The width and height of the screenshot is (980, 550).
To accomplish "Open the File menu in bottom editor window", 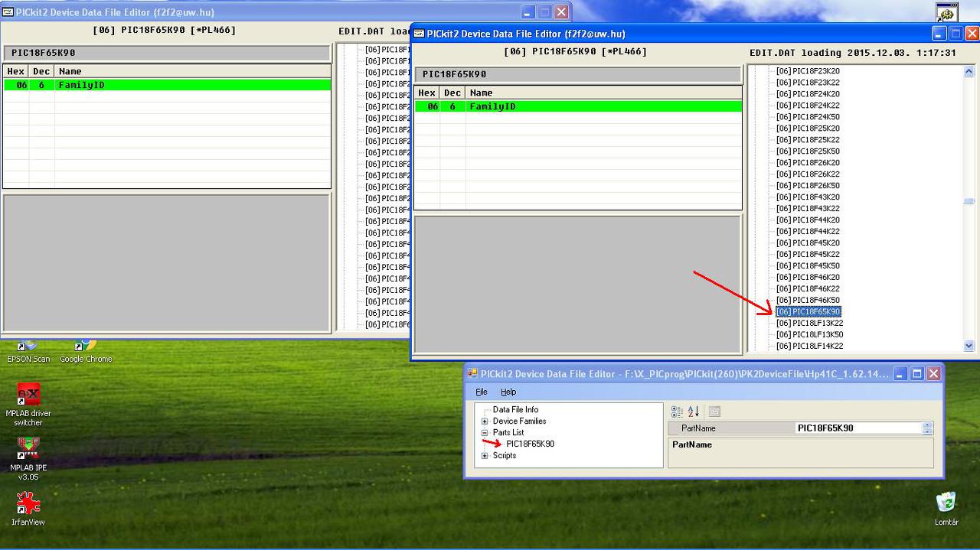I will coord(482,392).
